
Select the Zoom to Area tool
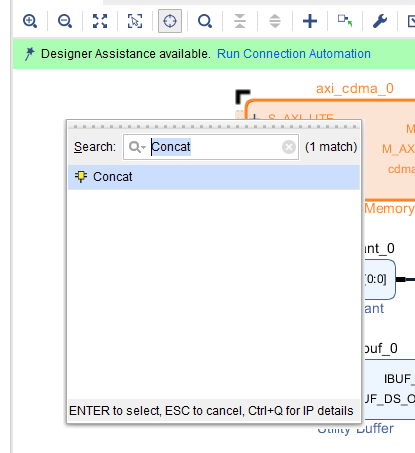[x=135, y=21]
